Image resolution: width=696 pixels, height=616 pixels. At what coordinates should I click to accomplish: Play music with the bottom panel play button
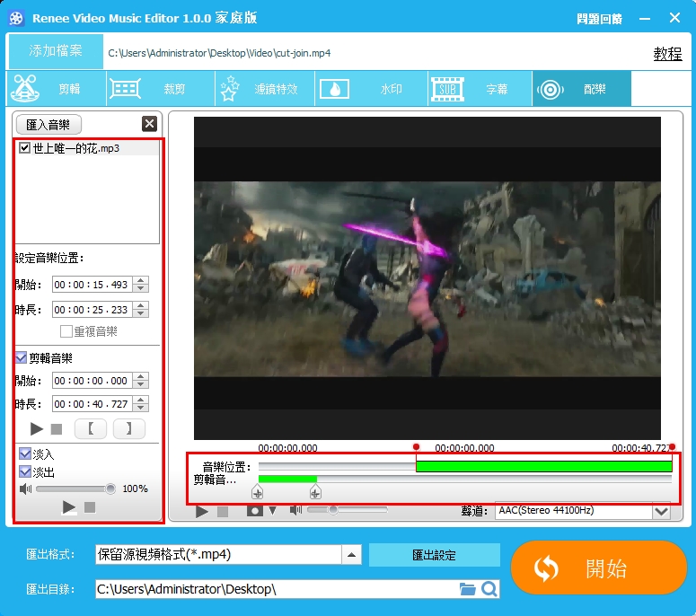pos(69,506)
